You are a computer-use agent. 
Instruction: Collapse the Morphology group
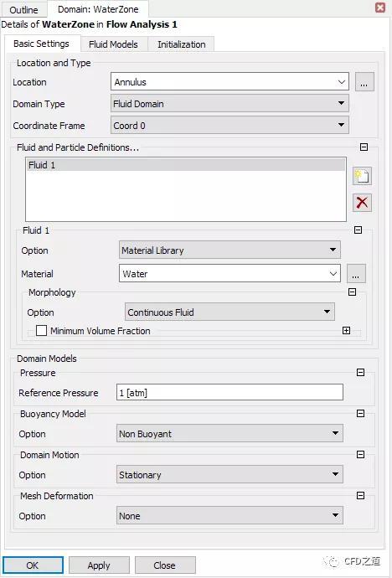[352, 292]
